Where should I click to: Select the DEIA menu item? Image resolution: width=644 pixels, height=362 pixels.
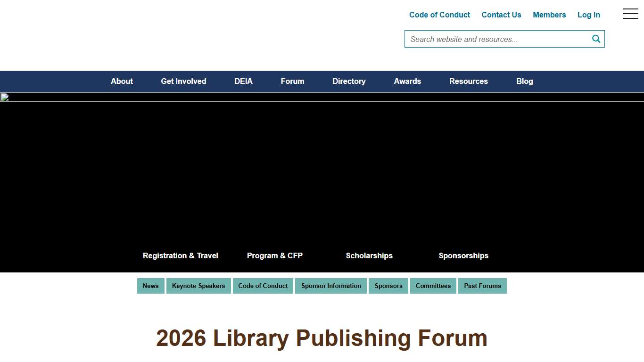coord(243,81)
